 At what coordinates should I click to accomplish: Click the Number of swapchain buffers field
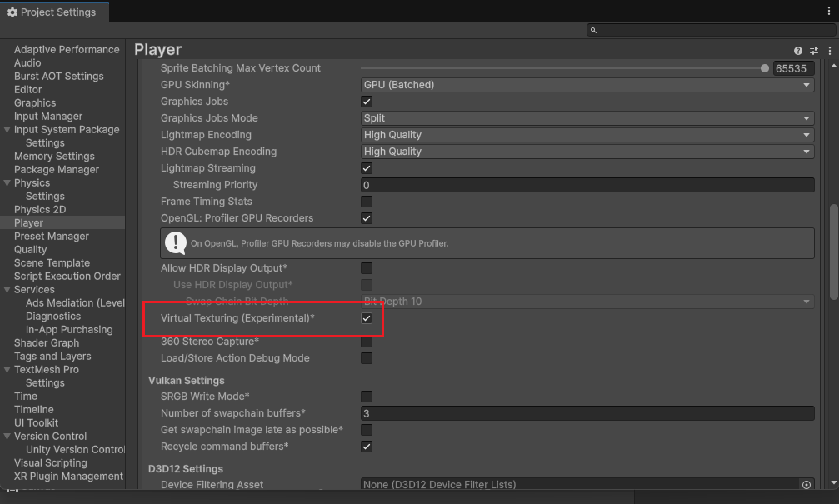click(x=587, y=413)
